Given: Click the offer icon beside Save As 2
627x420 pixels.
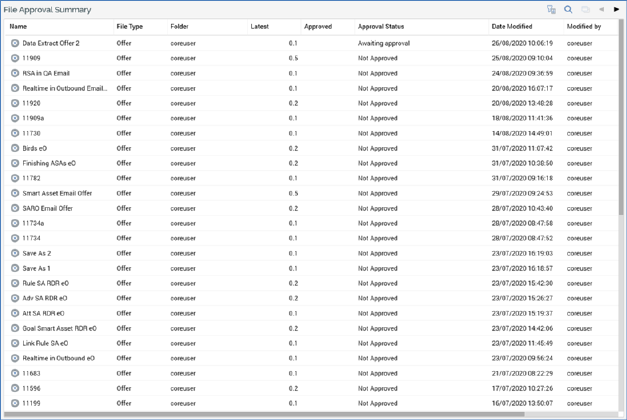Looking at the screenshot, I should click(15, 254).
